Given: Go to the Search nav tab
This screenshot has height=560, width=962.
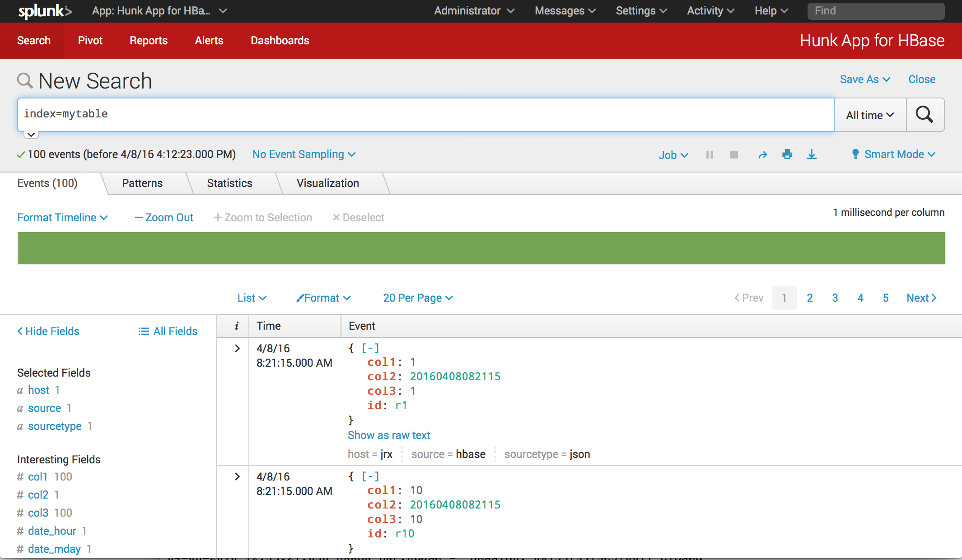Looking at the screenshot, I should 34,41.
